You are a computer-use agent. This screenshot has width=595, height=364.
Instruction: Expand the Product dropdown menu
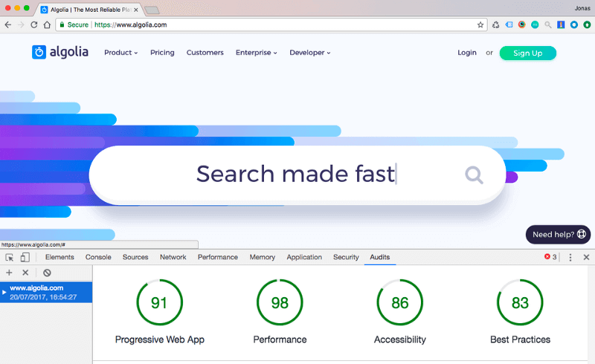pos(121,53)
